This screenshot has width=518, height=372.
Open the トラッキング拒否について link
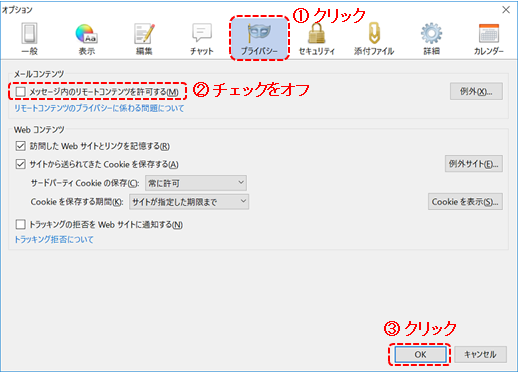point(54,239)
